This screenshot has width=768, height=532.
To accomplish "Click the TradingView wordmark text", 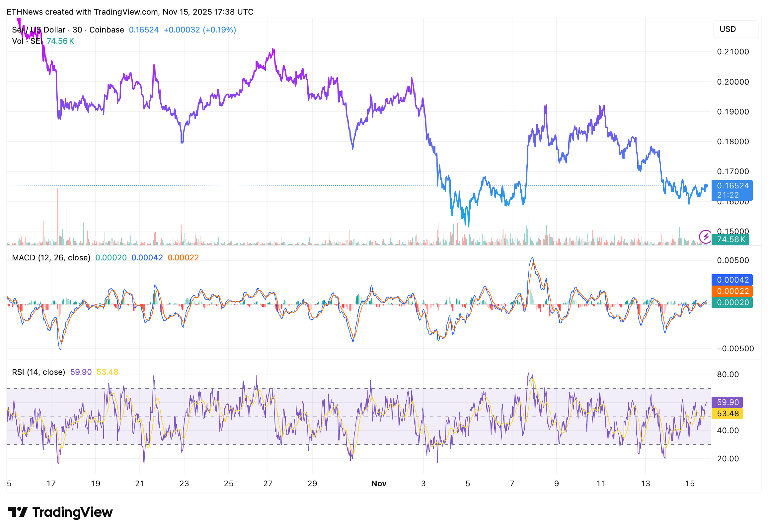I will tap(72, 512).
